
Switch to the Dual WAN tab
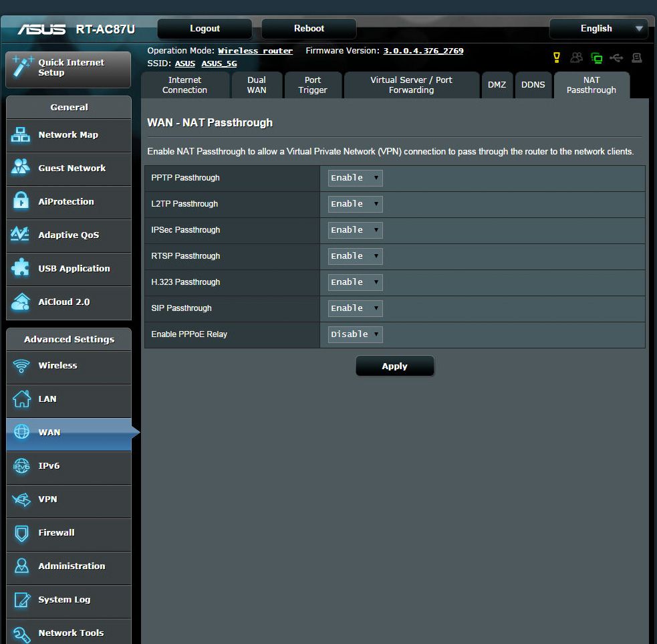click(257, 85)
